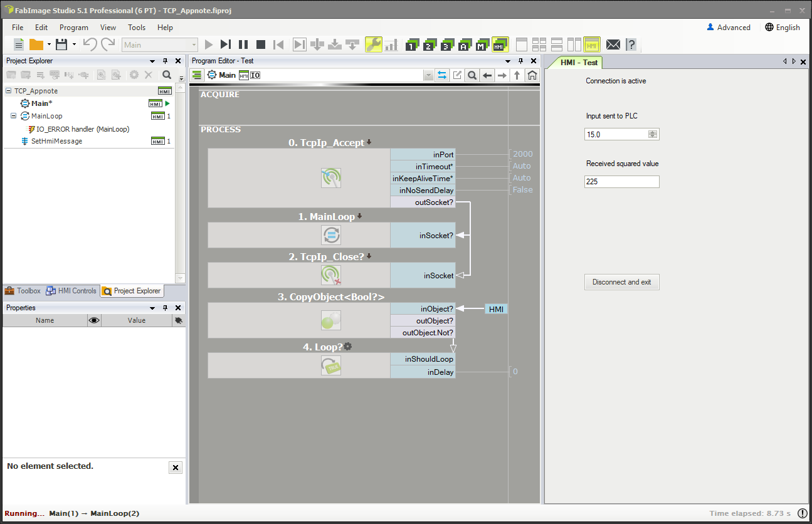Viewport: 812px width, 524px height.
Task: Switch to layout preset M icon
Action: point(482,45)
